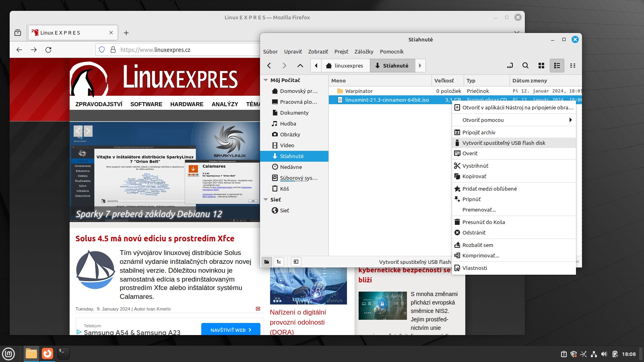The image size is (644, 362).
Task: Switch to compact view in file manager
Action: [x=573, y=66]
